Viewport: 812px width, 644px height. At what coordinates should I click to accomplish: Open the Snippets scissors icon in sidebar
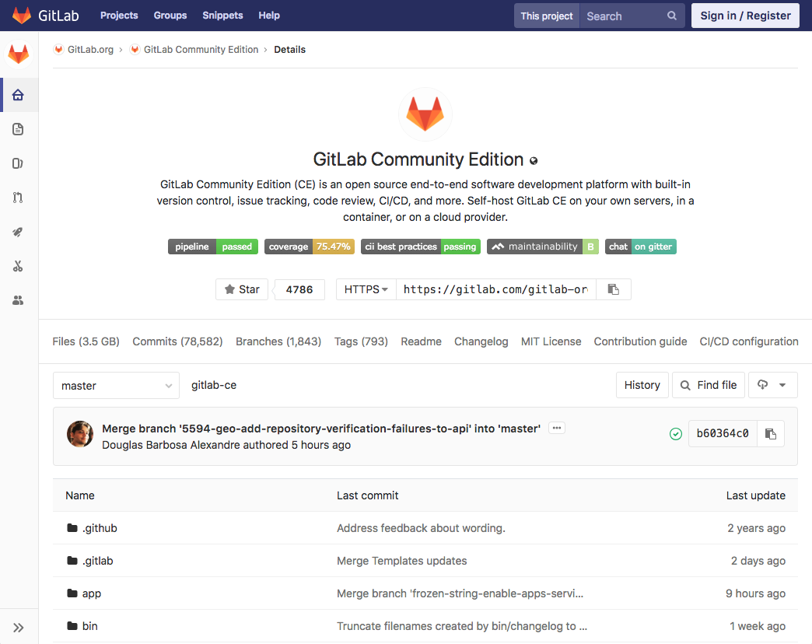[x=19, y=266]
